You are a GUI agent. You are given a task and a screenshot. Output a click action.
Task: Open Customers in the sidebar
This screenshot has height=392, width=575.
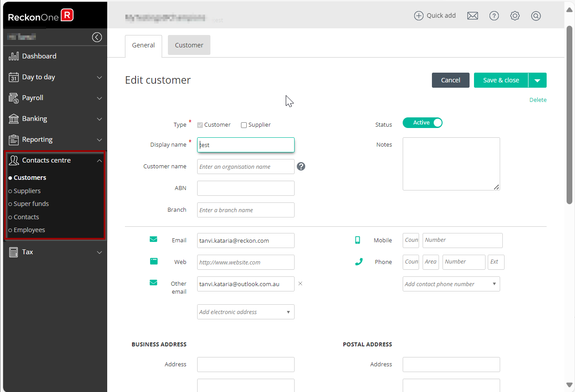pyautogui.click(x=30, y=178)
